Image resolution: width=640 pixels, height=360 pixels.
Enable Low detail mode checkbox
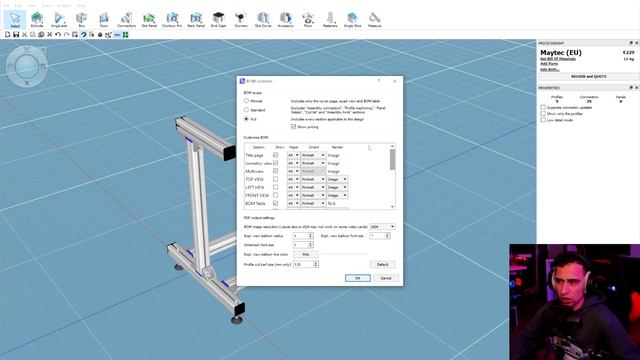click(x=543, y=120)
